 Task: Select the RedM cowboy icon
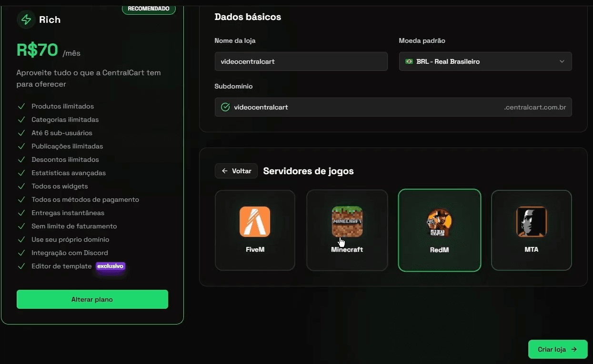[x=439, y=222]
